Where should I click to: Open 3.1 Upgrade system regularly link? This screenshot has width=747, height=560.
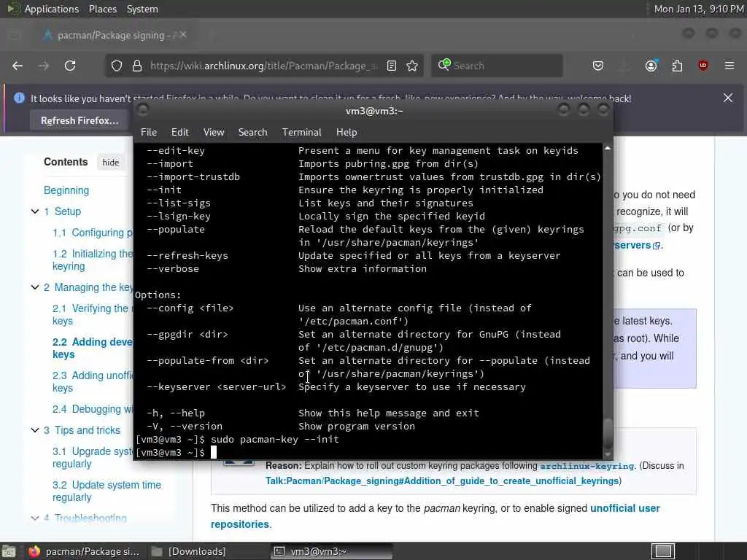point(93,458)
